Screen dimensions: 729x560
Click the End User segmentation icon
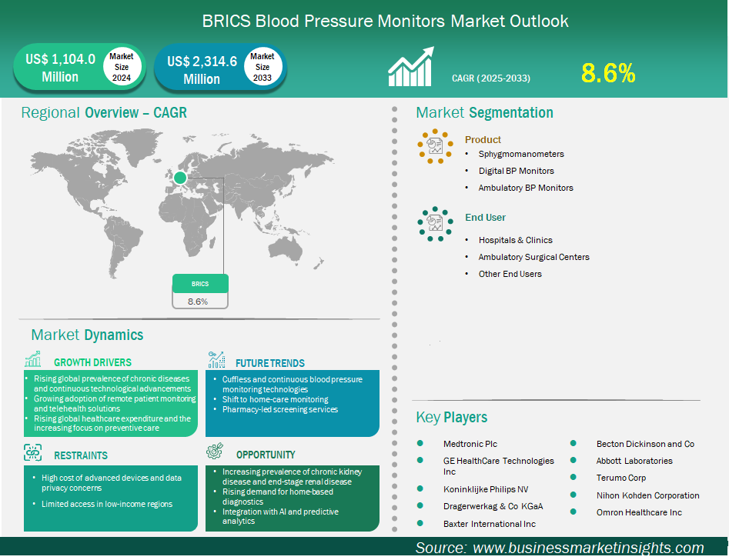tap(436, 224)
